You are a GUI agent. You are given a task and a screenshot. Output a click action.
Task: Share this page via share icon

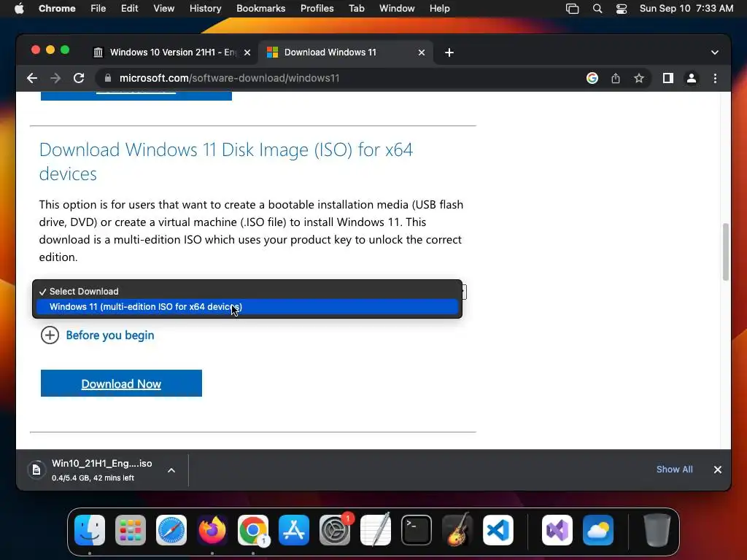pyautogui.click(x=616, y=78)
